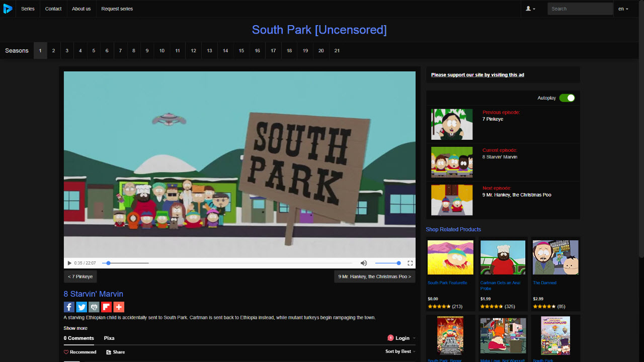Image resolution: width=644 pixels, height=362 pixels.
Task: Toggle the Autoplay switch
Action: coord(567,98)
